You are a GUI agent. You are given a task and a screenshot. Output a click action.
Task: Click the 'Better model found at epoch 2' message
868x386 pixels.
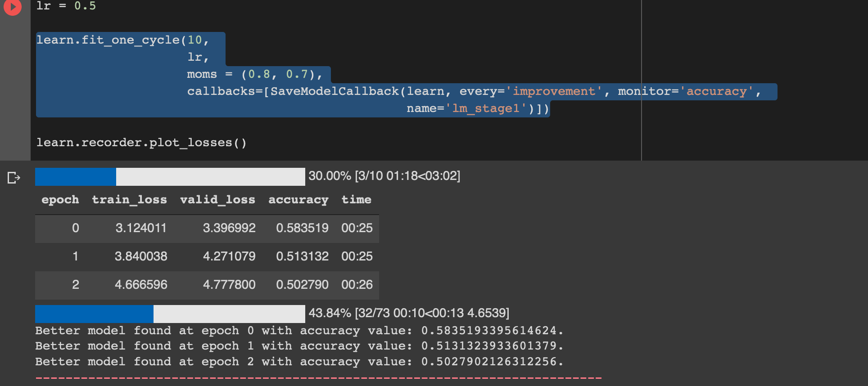click(299, 362)
